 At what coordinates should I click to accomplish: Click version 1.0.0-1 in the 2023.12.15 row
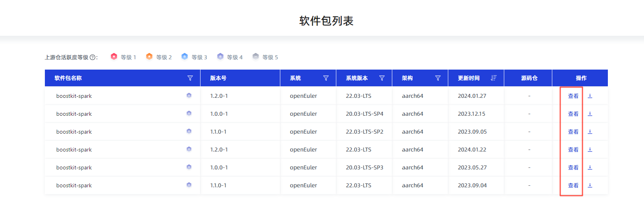tap(219, 114)
